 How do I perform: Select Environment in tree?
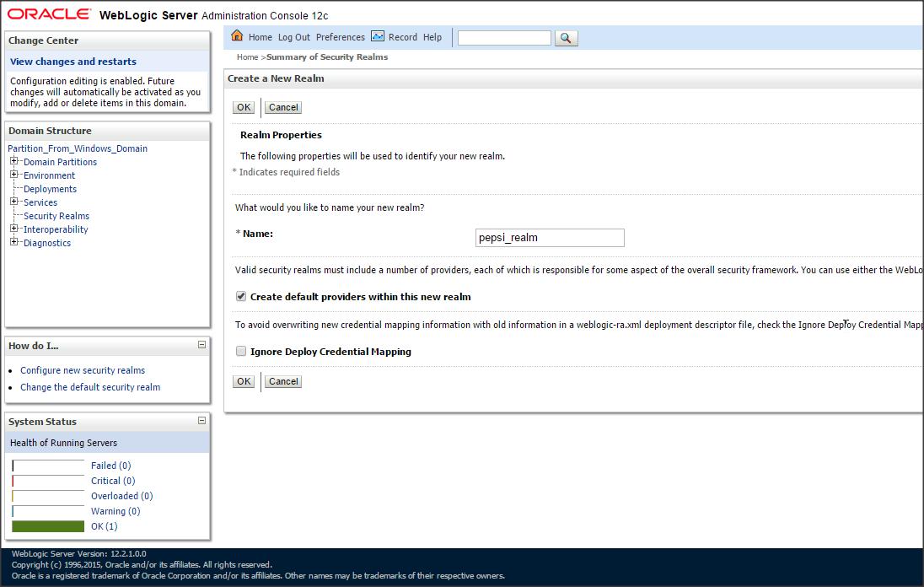pyautogui.click(x=50, y=175)
